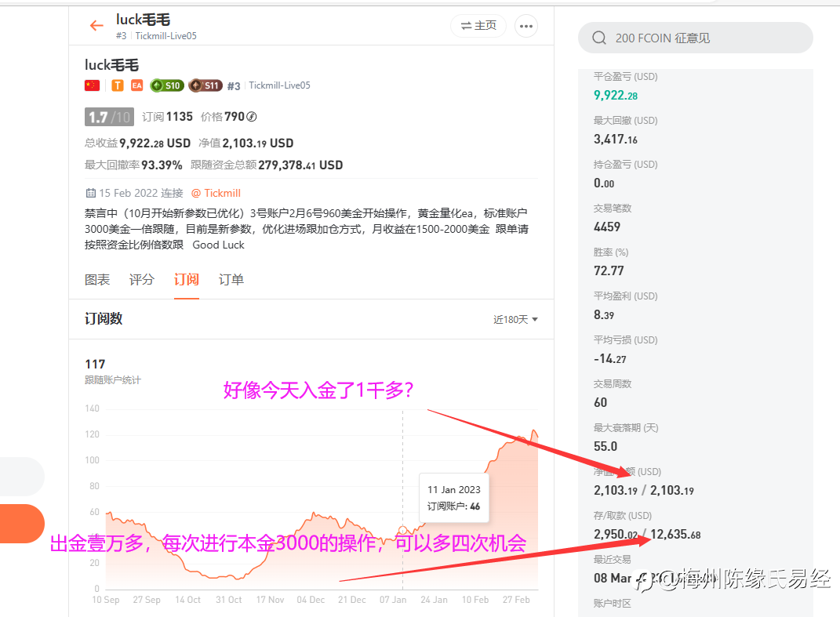Click the 存/取款 12,635.68 value
Viewport: 840px width, 617px height.
pyautogui.click(x=675, y=535)
